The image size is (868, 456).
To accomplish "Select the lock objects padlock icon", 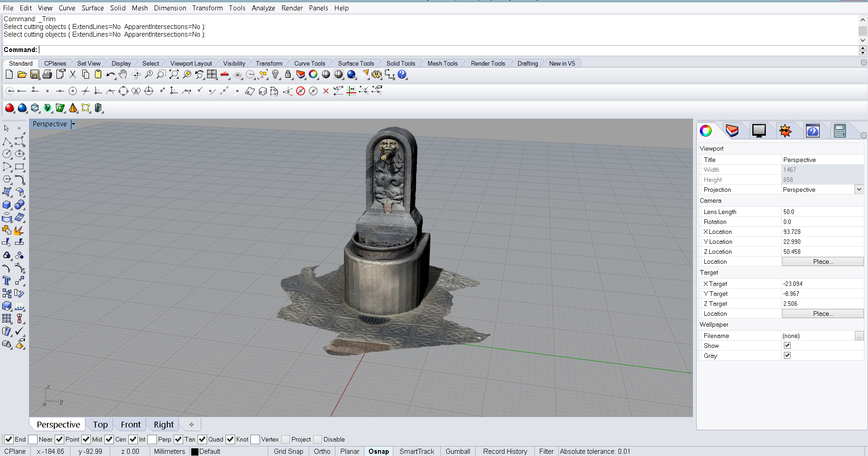I will pyautogui.click(x=288, y=75).
